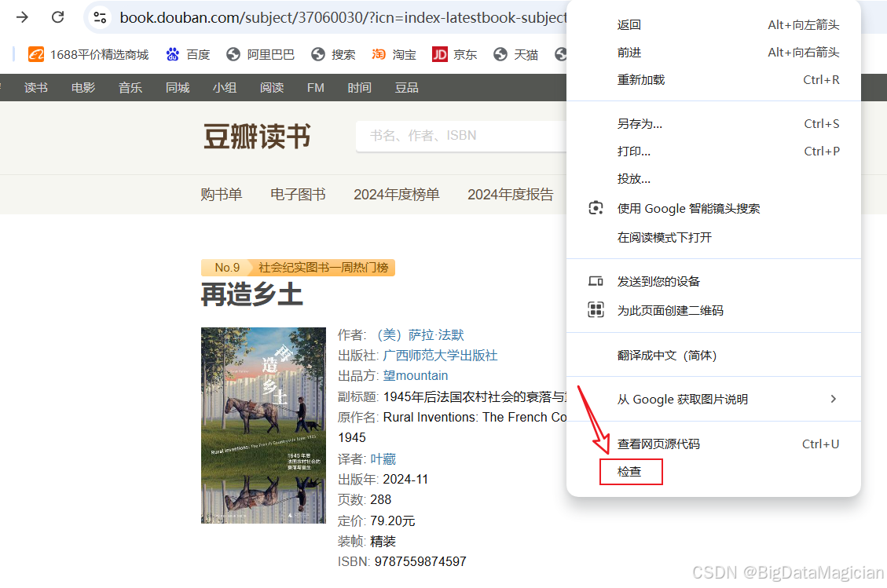Screen dimensions: 887x588
Task: Click the page count 288
Action: pos(381,500)
